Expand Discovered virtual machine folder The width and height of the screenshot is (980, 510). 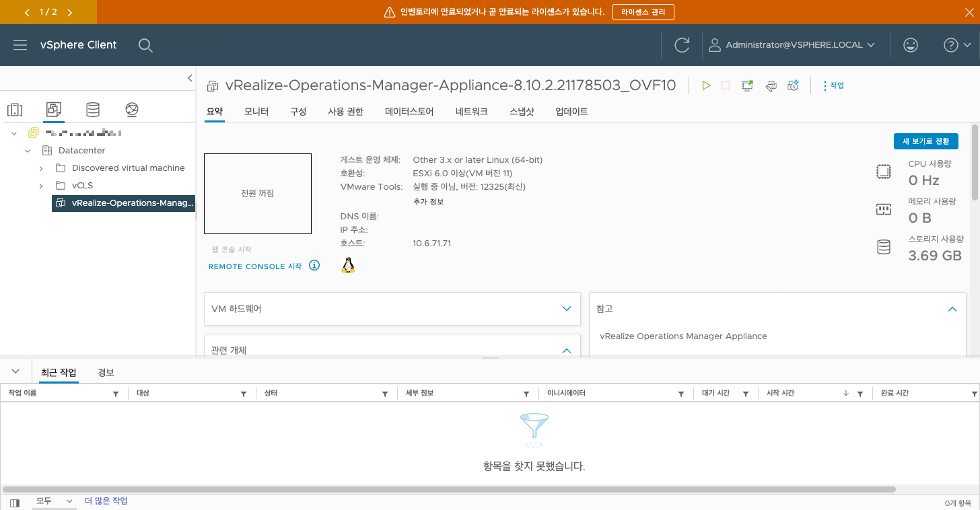point(41,168)
